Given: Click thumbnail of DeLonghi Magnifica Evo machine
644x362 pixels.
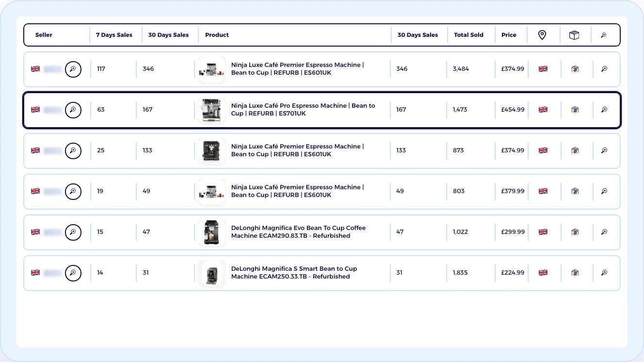Looking at the screenshot, I should tap(211, 232).
